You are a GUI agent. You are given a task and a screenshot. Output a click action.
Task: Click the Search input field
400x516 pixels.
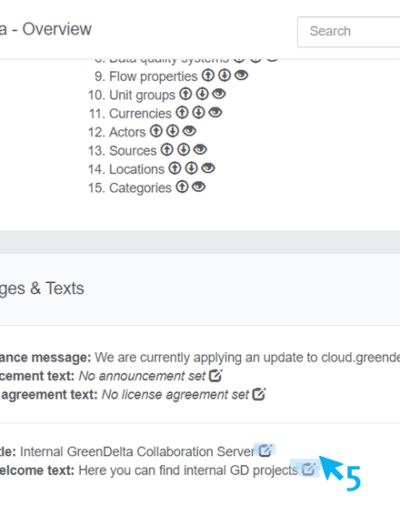coord(349,31)
